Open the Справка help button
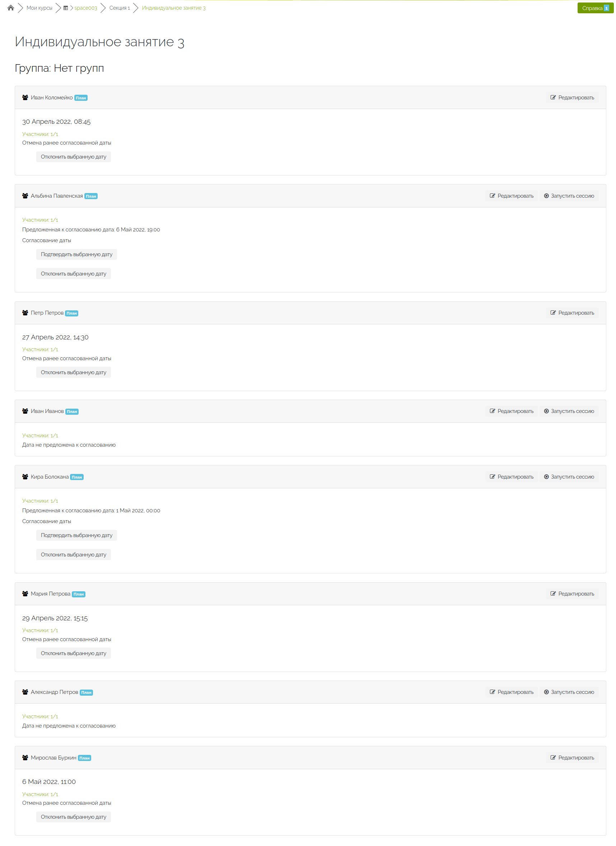This screenshot has height=846, width=616. coord(595,8)
